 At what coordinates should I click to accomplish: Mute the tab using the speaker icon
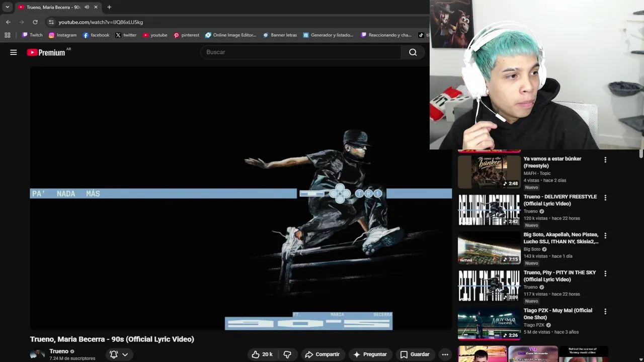pyautogui.click(x=87, y=7)
